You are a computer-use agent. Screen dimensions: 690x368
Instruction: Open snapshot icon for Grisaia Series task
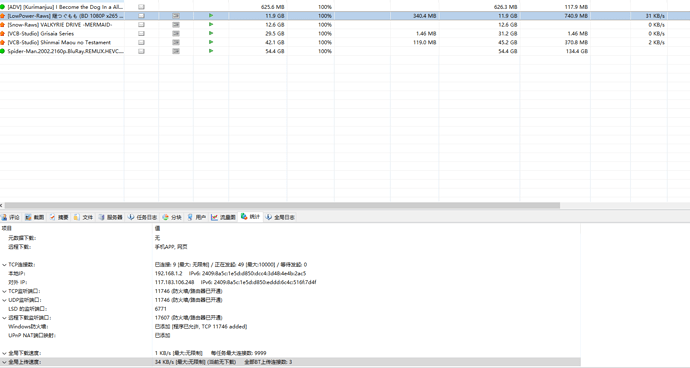pos(176,33)
